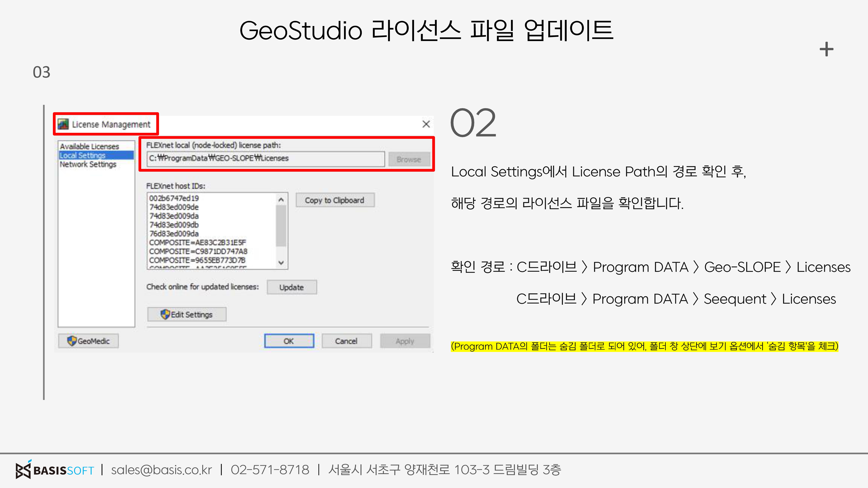Viewport: 868px width, 488px height.
Task: Click the GeoMedic shield icon
Action: pyautogui.click(x=72, y=341)
